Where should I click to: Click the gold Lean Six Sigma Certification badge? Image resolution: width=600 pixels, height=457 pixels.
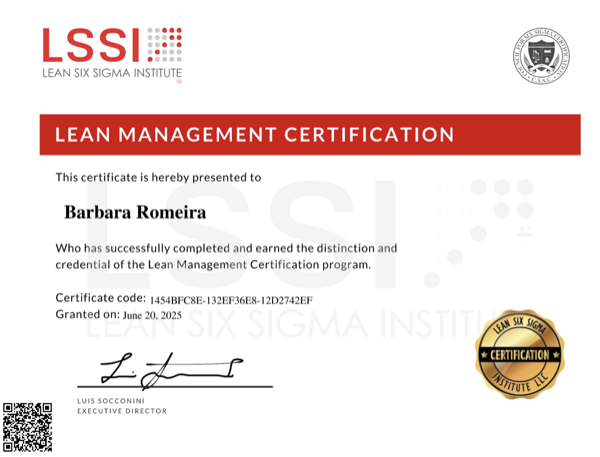520,354
